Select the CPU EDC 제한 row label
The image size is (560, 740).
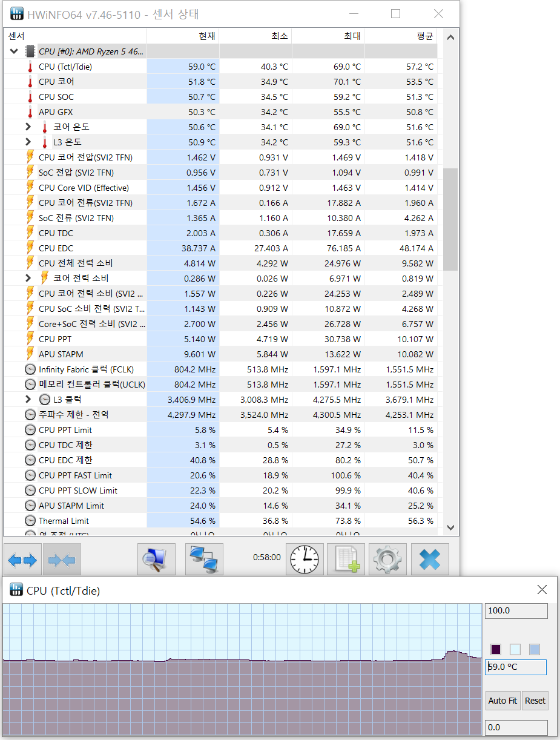coord(65,460)
